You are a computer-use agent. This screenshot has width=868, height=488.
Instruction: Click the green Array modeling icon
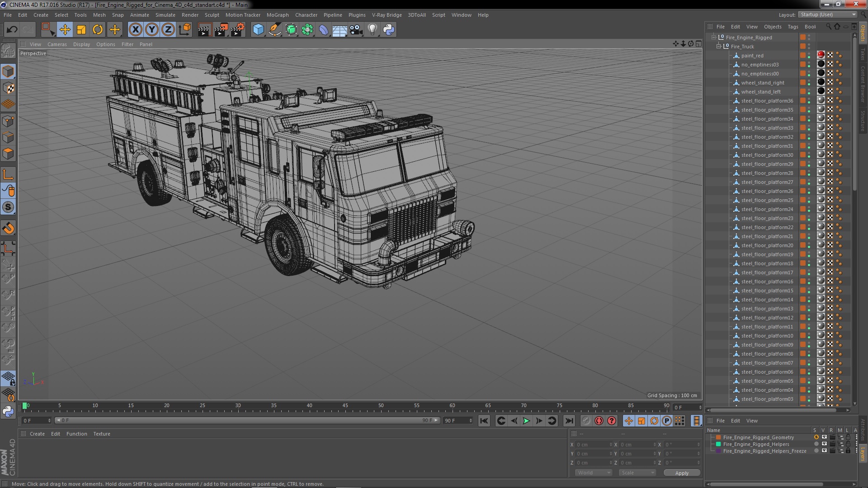coord(307,30)
